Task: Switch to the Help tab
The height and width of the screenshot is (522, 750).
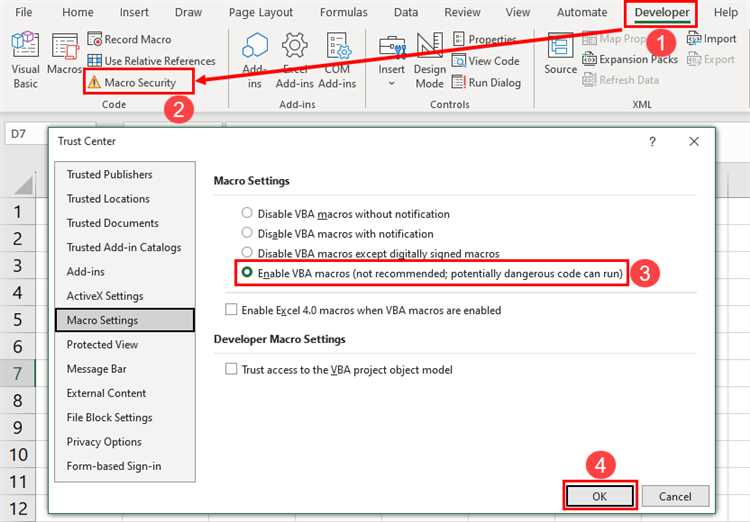Action: click(726, 12)
